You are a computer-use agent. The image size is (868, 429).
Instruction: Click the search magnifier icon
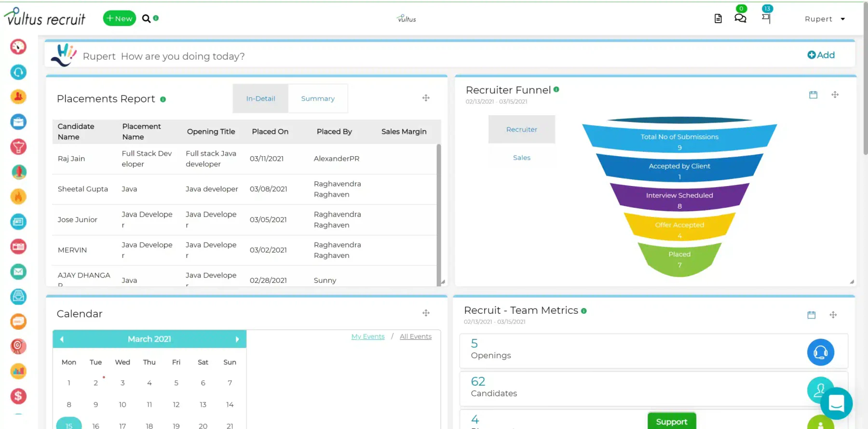pyautogui.click(x=146, y=19)
